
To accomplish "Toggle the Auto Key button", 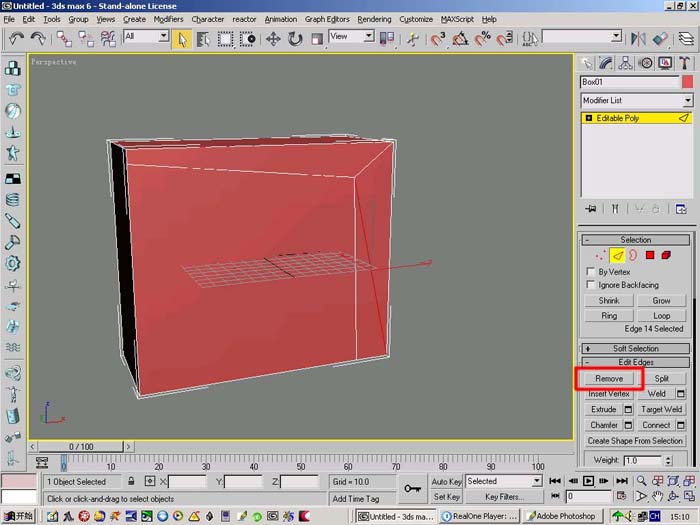I will click(x=446, y=481).
